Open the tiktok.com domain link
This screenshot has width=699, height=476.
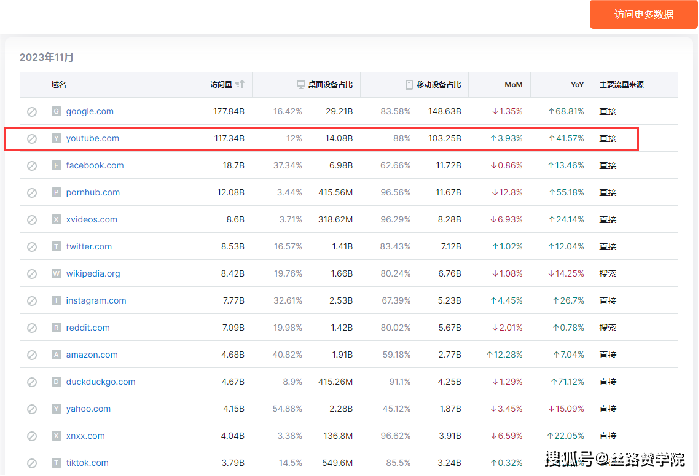pyautogui.click(x=87, y=463)
